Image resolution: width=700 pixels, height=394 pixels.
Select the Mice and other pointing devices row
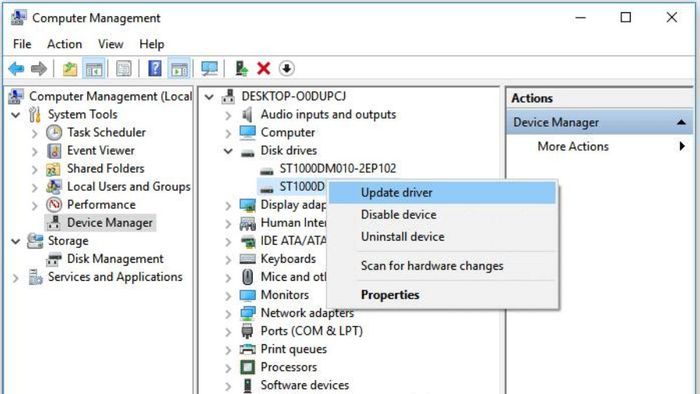click(294, 277)
